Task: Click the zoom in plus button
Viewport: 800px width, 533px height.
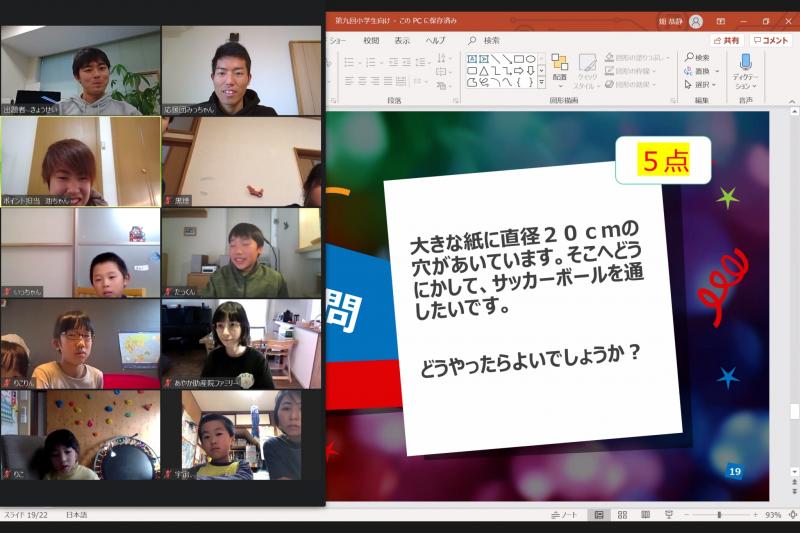Action: [x=755, y=515]
